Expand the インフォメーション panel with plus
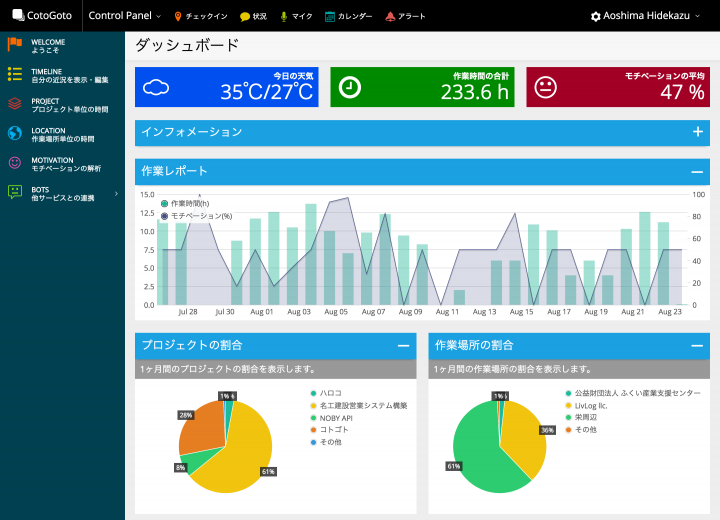 (x=697, y=132)
